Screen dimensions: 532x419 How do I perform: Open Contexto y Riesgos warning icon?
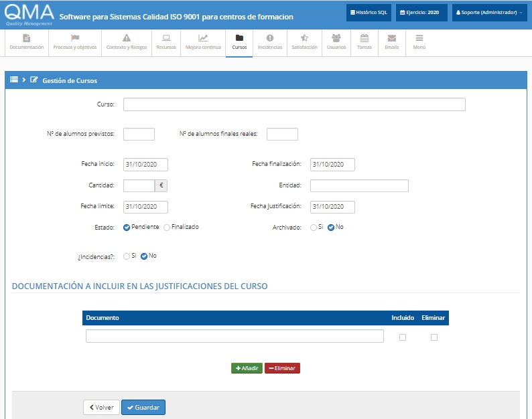coord(127,39)
